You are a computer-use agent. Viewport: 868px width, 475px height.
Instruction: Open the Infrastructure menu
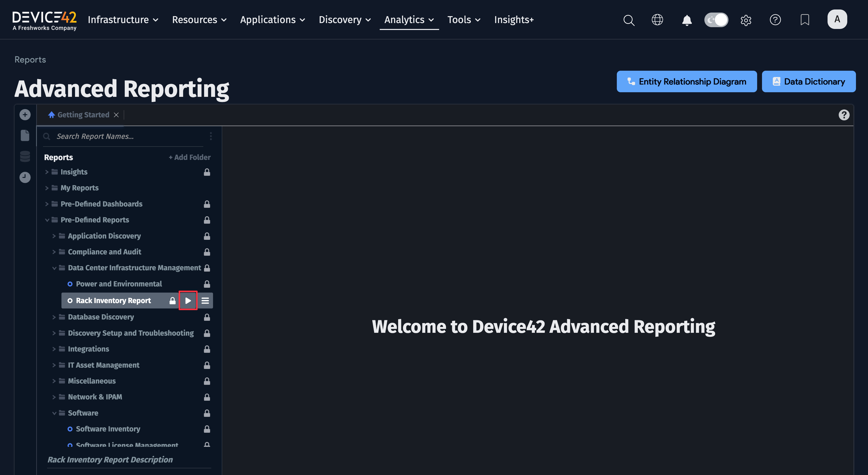[123, 19]
